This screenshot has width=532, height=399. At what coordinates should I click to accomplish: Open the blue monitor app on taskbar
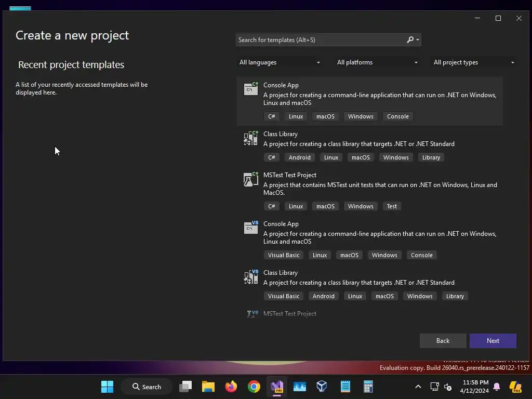[x=300, y=387]
